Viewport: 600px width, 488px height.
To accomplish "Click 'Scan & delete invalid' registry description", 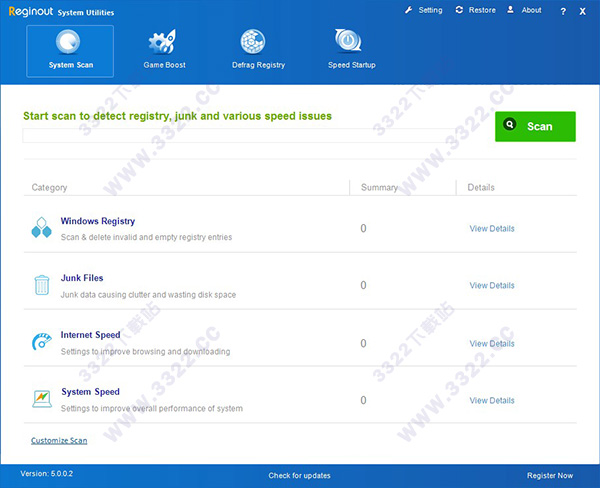I will (146, 237).
